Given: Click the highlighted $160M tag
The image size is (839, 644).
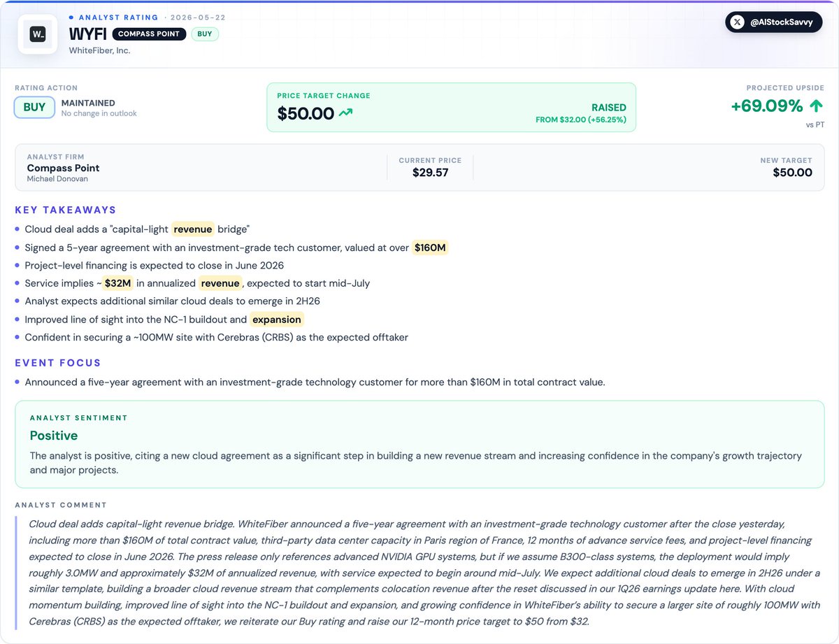Looking at the screenshot, I should click(x=430, y=248).
